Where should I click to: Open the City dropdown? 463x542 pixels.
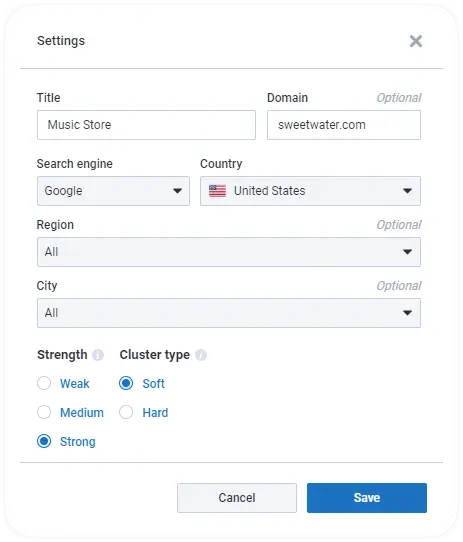[229, 313]
